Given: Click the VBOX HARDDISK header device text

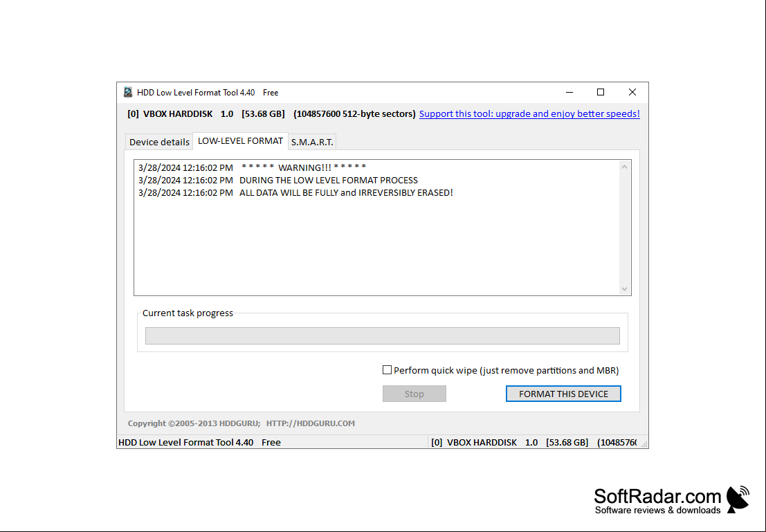Looking at the screenshot, I should (x=271, y=114).
